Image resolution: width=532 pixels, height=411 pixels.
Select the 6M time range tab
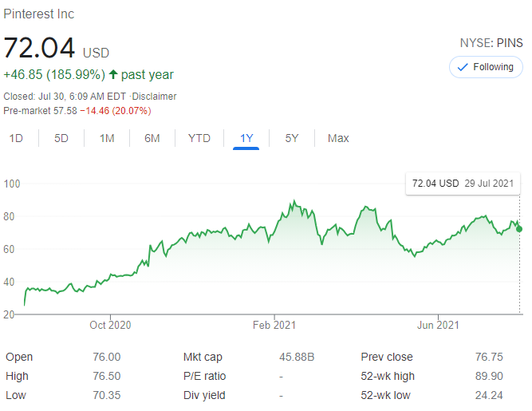click(152, 138)
